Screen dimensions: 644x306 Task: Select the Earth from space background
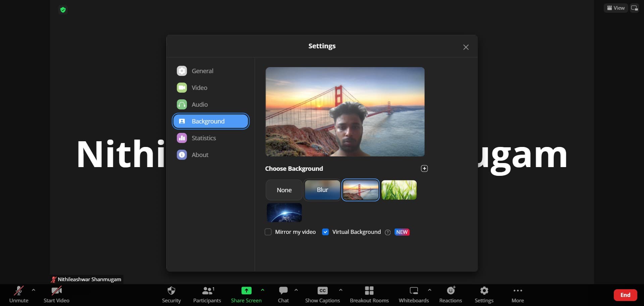click(284, 212)
